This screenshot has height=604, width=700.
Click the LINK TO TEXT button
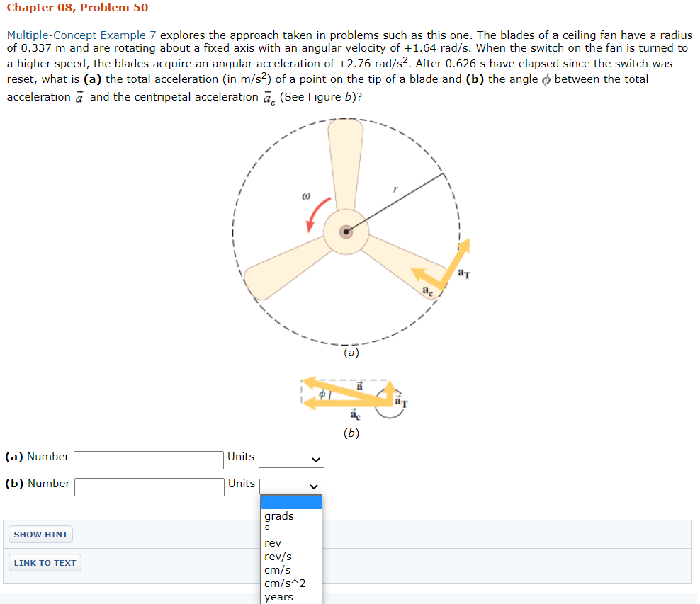[x=45, y=562]
